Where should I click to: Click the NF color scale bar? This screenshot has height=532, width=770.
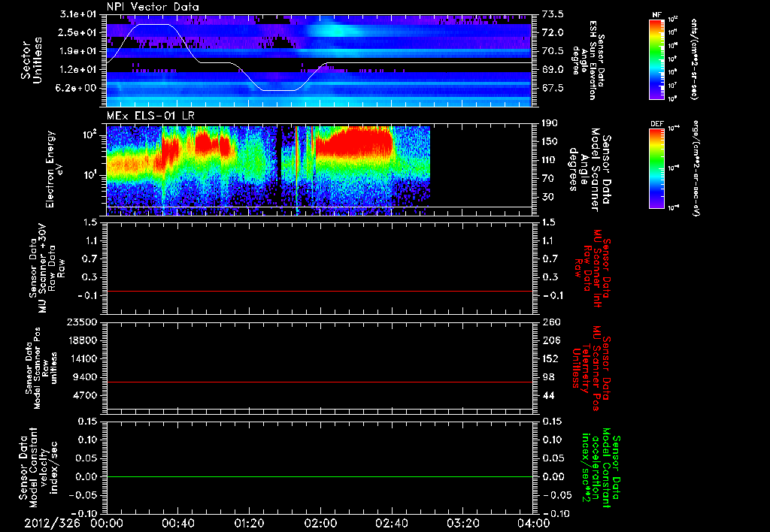click(x=656, y=59)
